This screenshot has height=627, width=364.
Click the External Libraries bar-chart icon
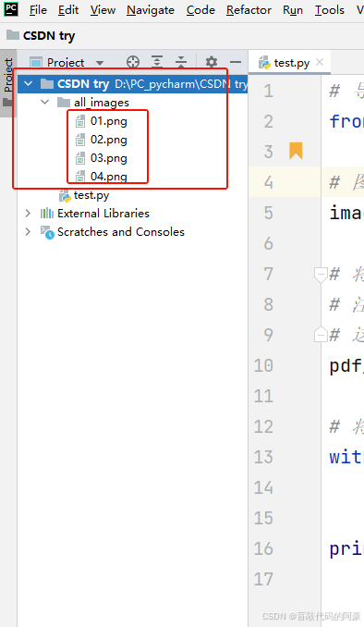click(x=47, y=213)
